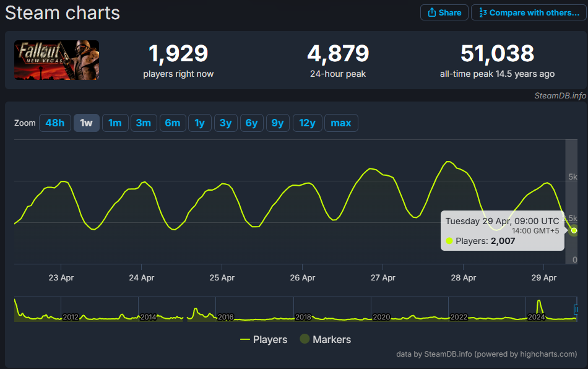The height and width of the screenshot is (369, 588).
Task: Click 2016 in the navigator timeline
Action: coord(225,317)
